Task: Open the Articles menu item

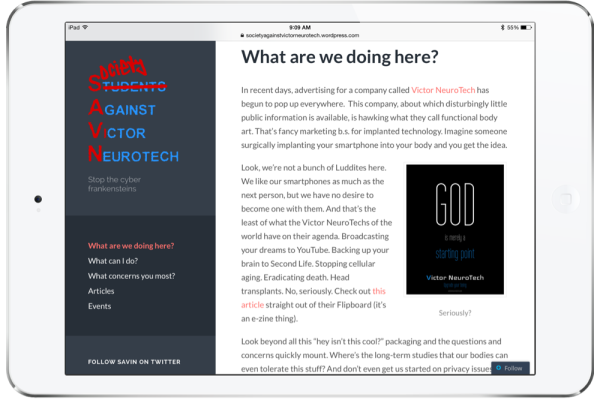Action: [101, 291]
